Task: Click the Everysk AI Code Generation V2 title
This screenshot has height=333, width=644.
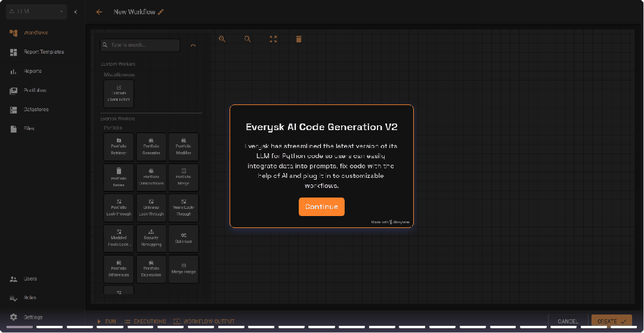Action: (x=321, y=127)
